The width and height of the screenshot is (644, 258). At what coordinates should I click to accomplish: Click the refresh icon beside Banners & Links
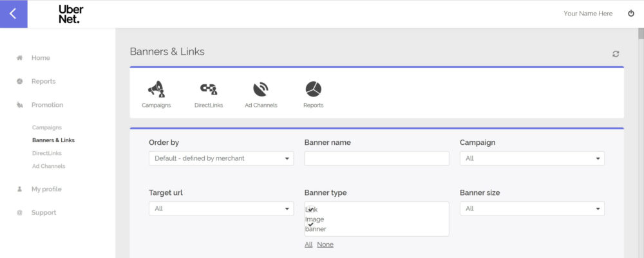616,54
